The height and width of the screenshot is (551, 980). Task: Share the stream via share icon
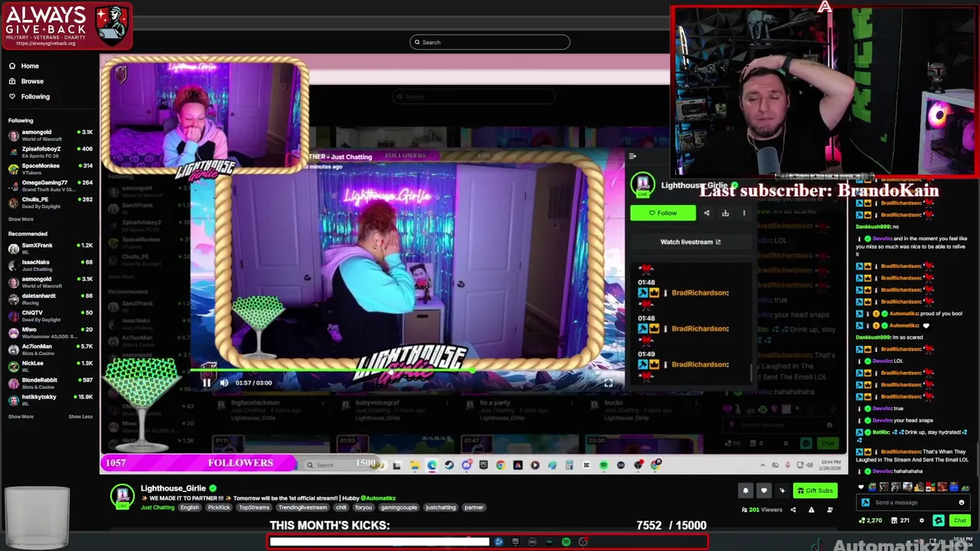[793, 510]
